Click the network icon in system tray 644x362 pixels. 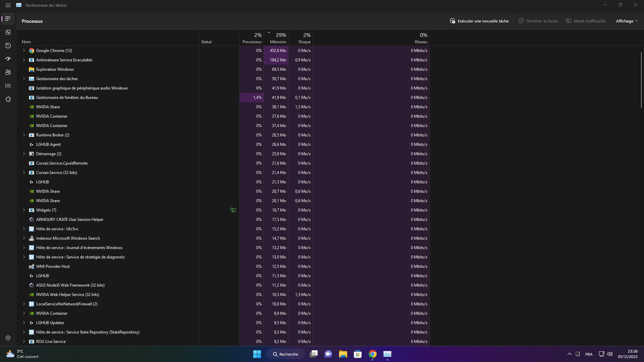[x=601, y=354]
